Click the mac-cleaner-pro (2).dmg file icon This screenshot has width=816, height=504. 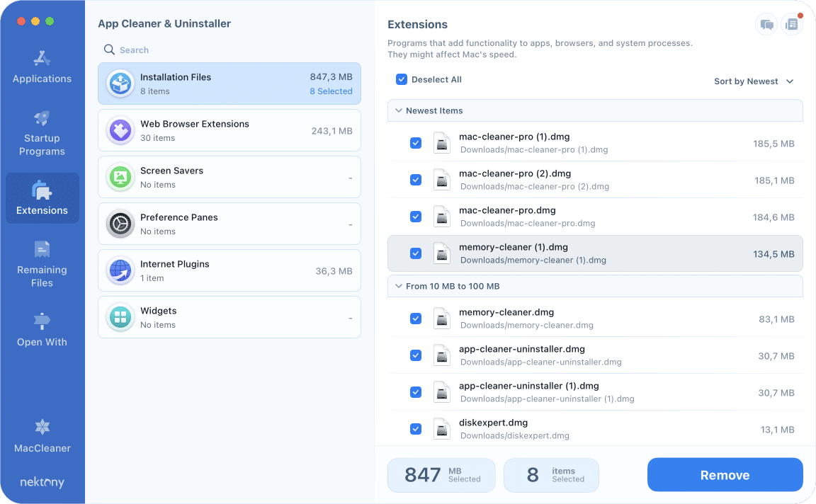[x=442, y=180]
